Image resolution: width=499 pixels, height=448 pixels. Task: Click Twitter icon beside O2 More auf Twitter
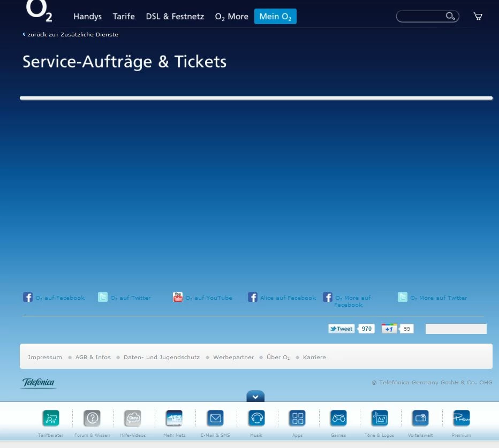point(403,297)
